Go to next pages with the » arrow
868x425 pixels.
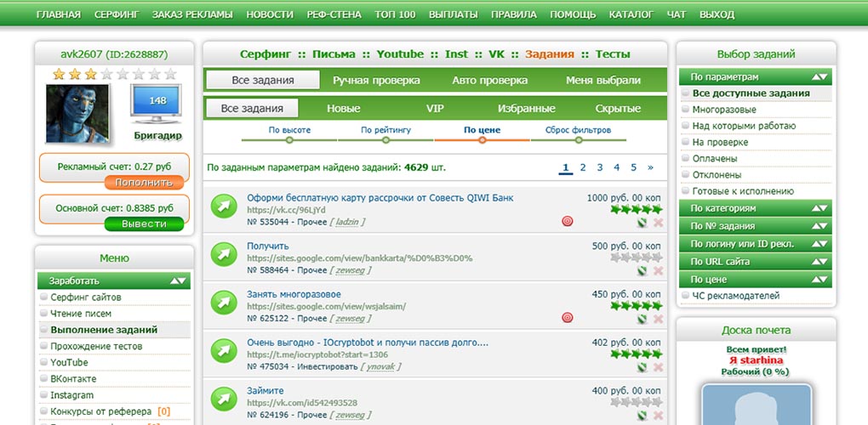(650, 167)
